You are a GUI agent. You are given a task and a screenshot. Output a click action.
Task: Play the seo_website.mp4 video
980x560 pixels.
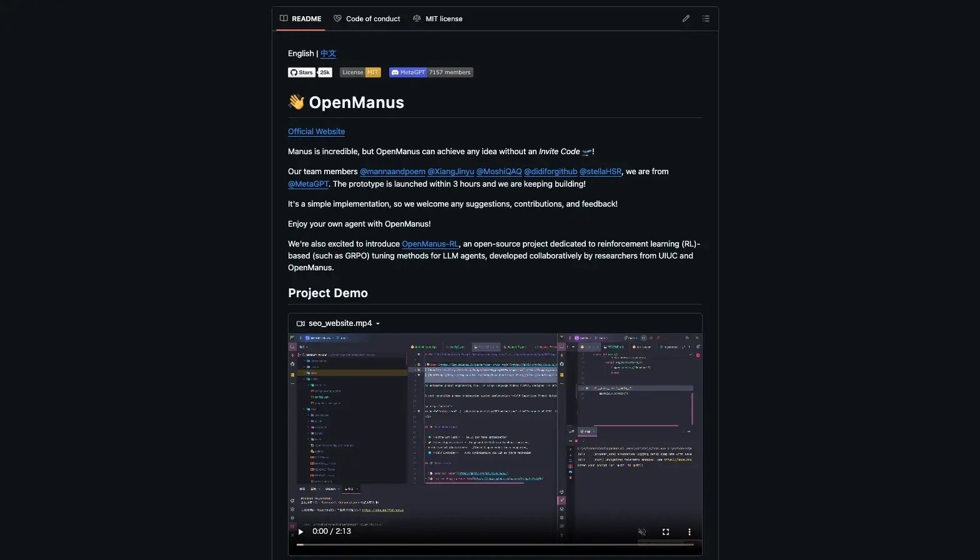[300, 532]
